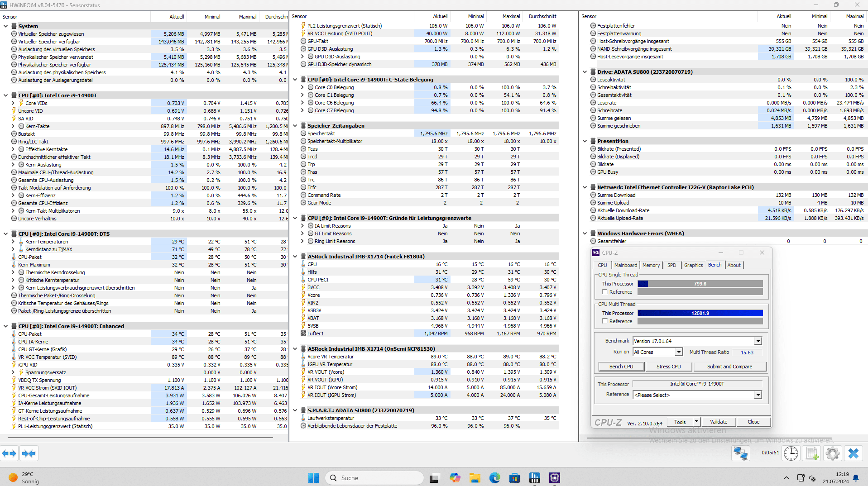
Task: Switch to CPU-Z via its taskbar icon
Action: point(554,478)
